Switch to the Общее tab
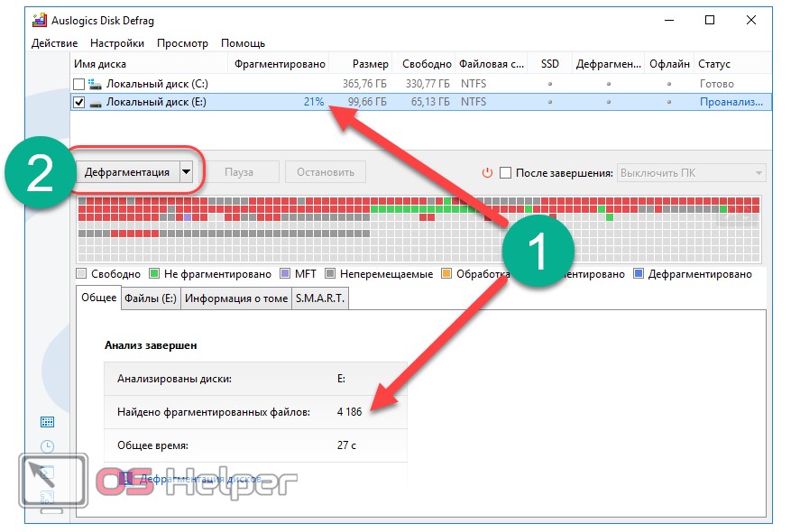Viewport: 800px width, 532px height. coord(99,298)
